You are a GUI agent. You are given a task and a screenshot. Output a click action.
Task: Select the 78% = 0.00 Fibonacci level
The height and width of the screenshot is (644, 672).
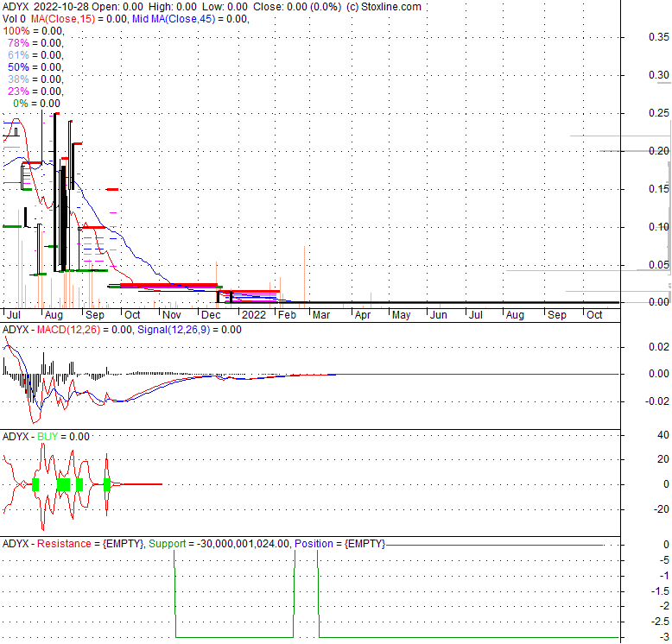tap(35, 43)
